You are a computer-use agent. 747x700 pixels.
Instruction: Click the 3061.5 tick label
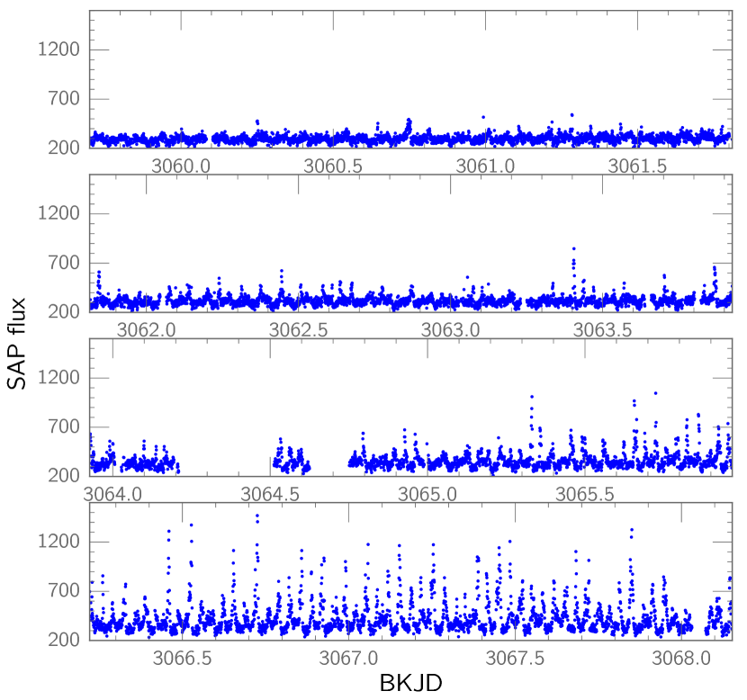pos(637,166)
